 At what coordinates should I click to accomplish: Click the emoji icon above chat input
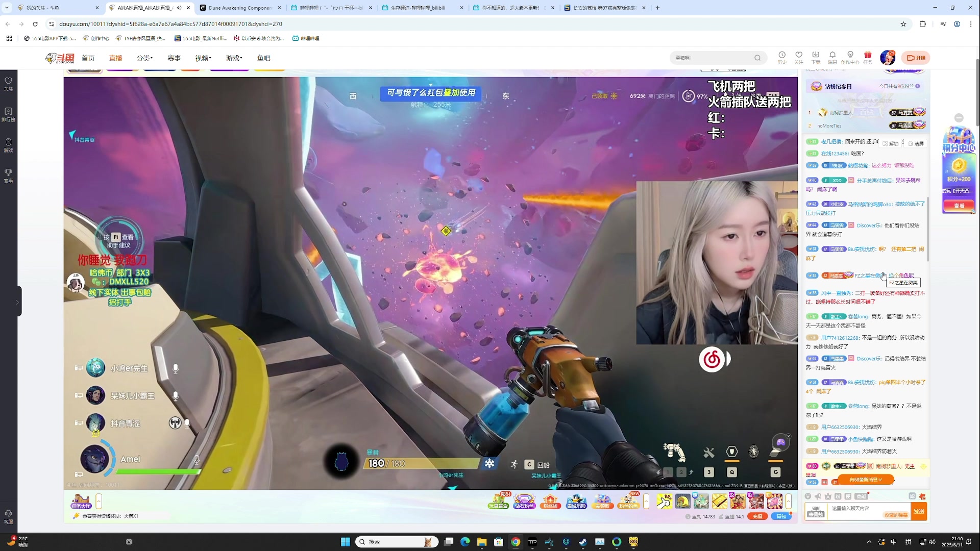(808, 496)
